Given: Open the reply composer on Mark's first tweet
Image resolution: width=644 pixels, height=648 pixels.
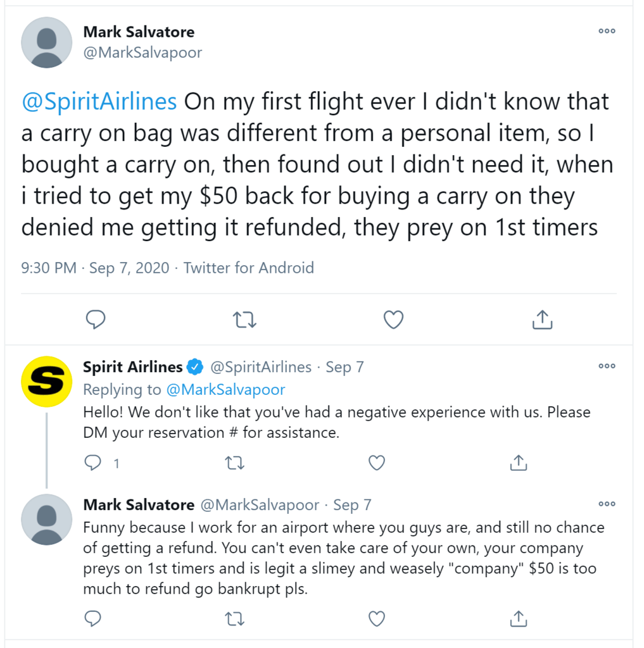Looking at the screenshot, I should pos(96,320).
